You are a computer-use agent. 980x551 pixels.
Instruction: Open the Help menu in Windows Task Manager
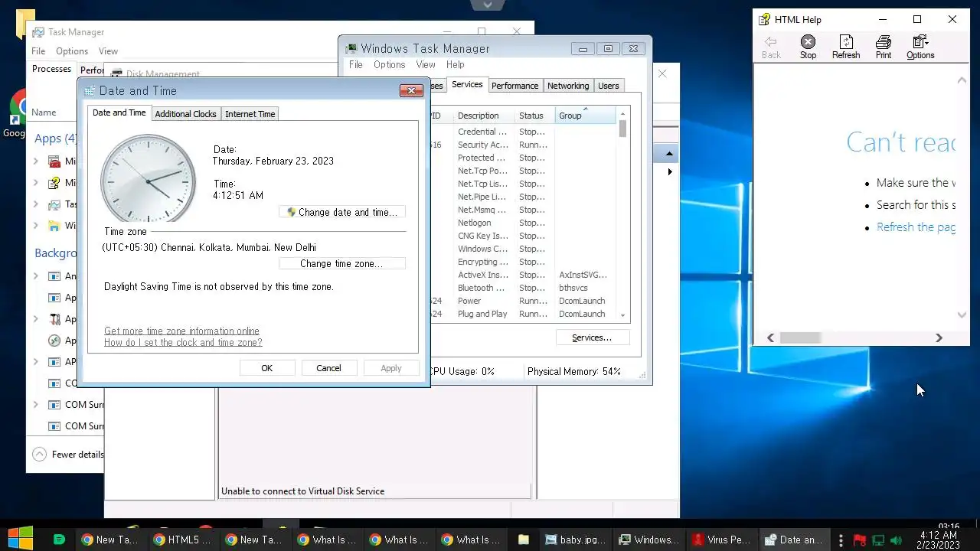click(x=456, y=65)
